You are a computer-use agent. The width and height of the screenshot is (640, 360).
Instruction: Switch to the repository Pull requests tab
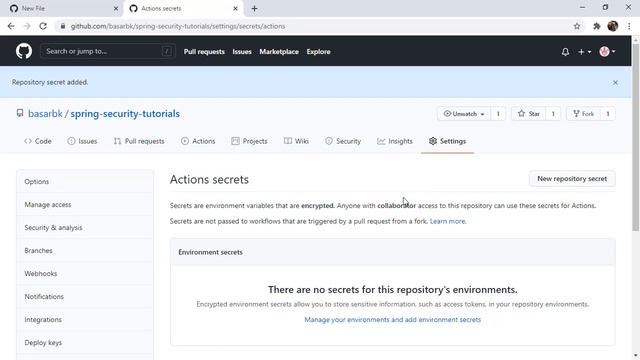139,141
